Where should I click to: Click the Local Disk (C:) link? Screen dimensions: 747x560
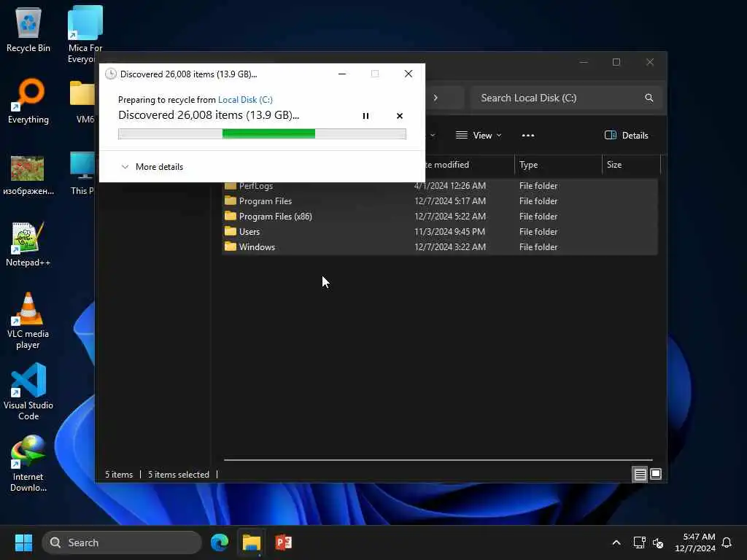[245, 99]
